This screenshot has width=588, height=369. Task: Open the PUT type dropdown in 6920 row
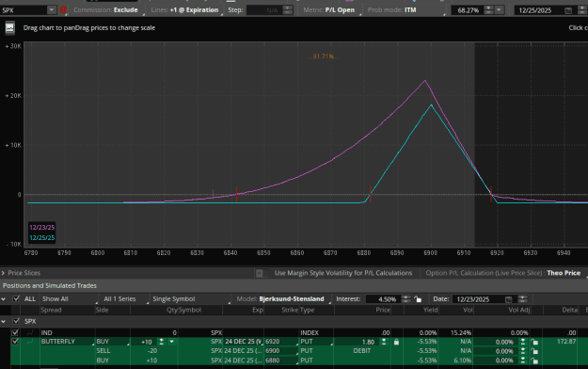tap(316, 342)
